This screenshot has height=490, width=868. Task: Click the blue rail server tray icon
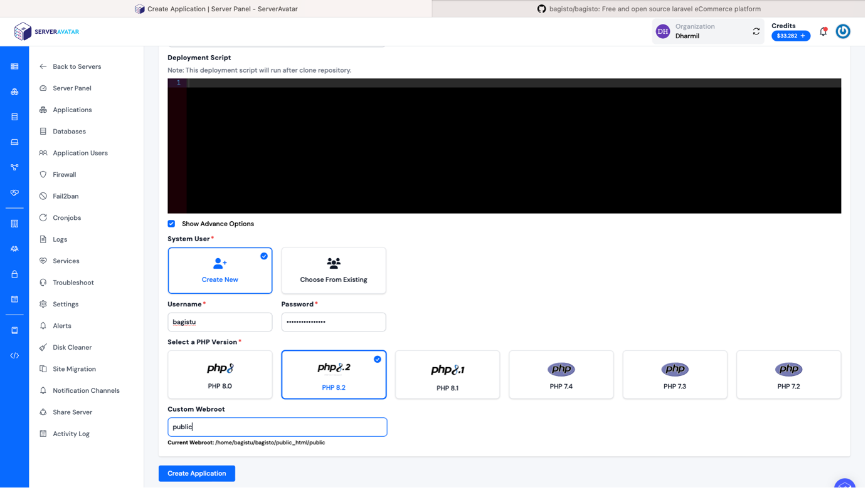[x=14, y=143]
